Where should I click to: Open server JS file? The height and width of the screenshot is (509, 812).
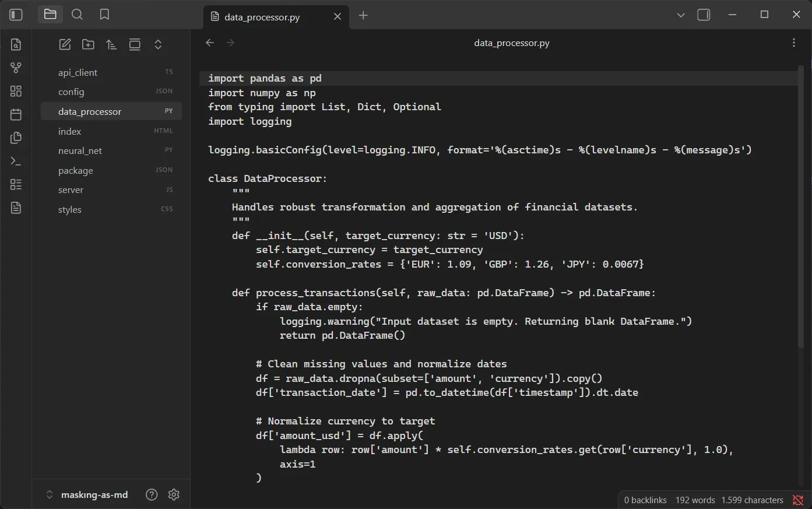[111, 189]
